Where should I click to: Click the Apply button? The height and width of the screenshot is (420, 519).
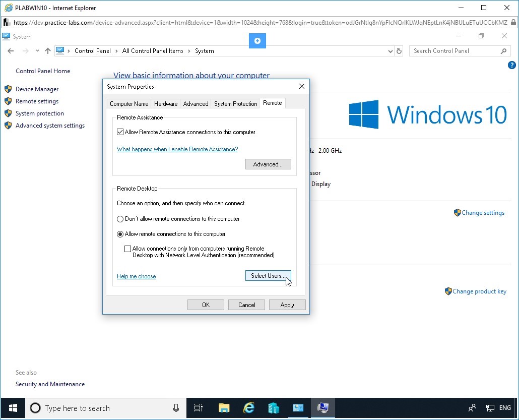[x=287, y=305]
